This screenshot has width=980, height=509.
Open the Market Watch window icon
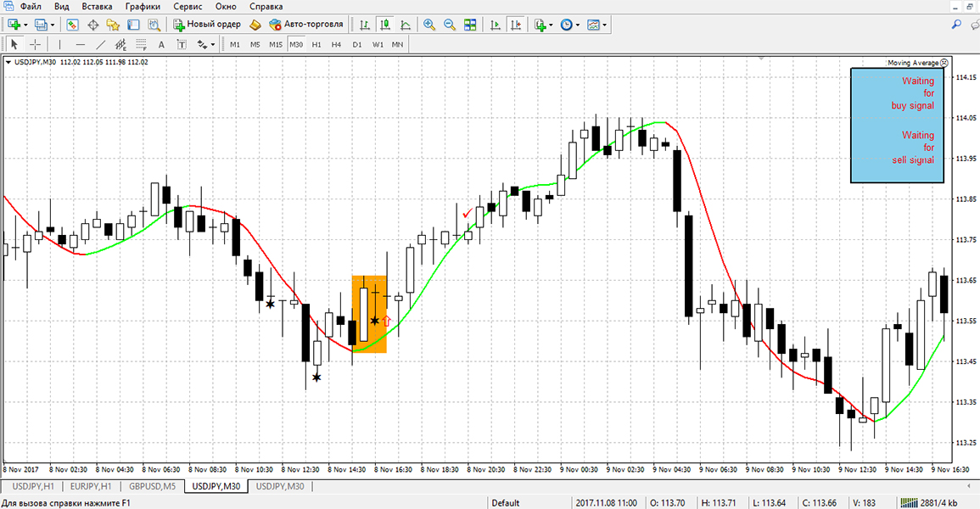click(73, 25)
